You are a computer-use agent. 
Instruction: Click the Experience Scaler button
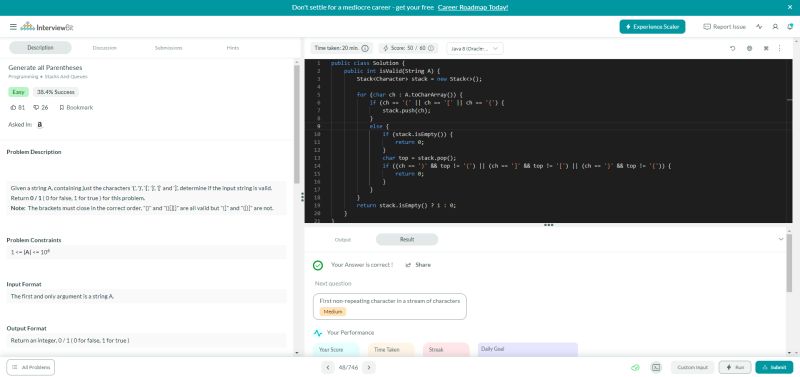652,27
